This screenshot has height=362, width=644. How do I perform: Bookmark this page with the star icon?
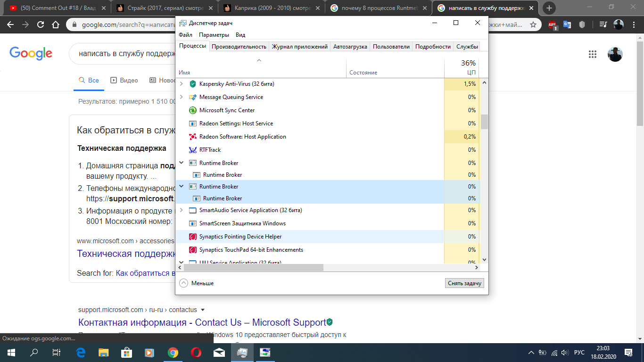533,25
